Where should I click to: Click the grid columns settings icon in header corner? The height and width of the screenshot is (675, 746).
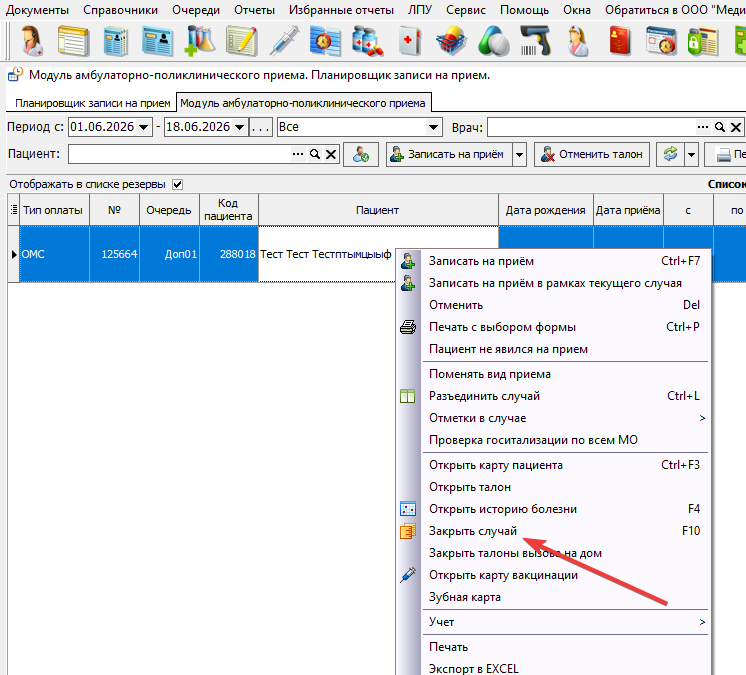point(14,209)
